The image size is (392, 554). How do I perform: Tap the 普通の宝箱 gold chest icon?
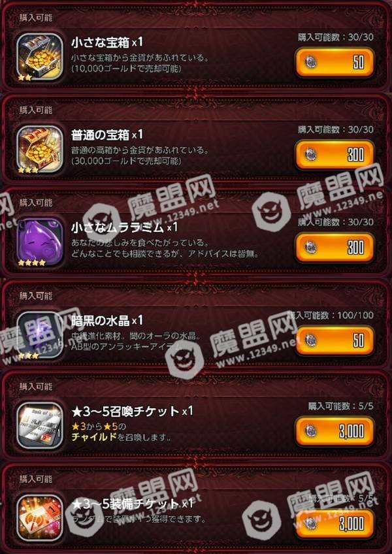pos(40,150)
